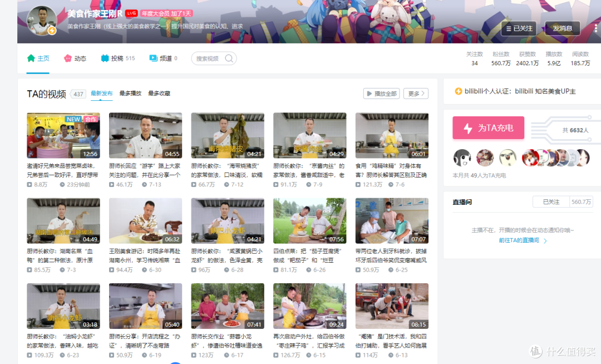Open the 06:01 鸡精味精 video thumbnail

pos(392,135)
